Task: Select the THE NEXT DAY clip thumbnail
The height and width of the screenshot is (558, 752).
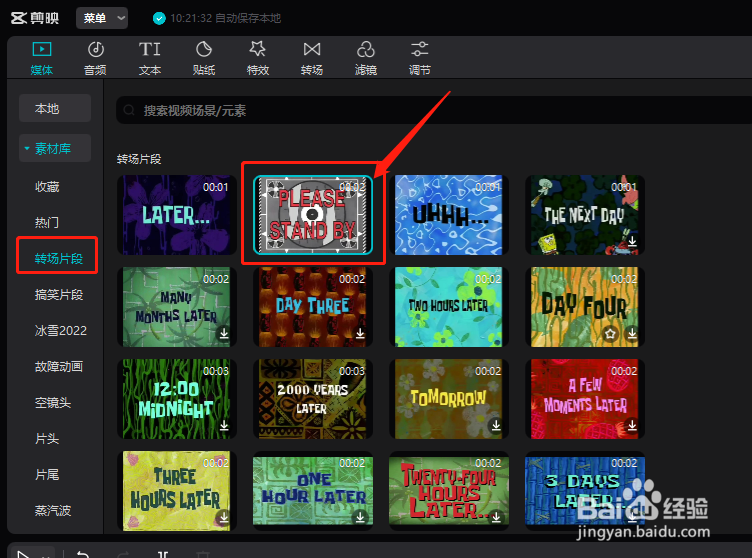Action: point(585,215)
